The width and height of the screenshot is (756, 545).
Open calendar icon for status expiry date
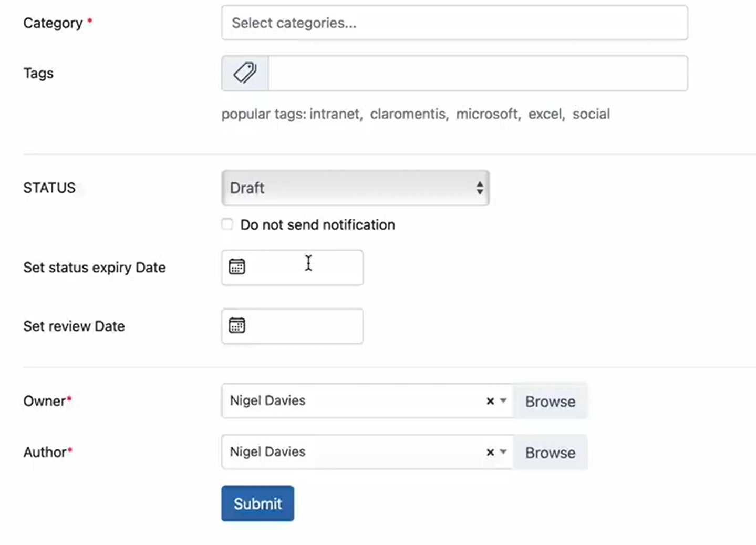pyautogui.click(x=237, y=267)
